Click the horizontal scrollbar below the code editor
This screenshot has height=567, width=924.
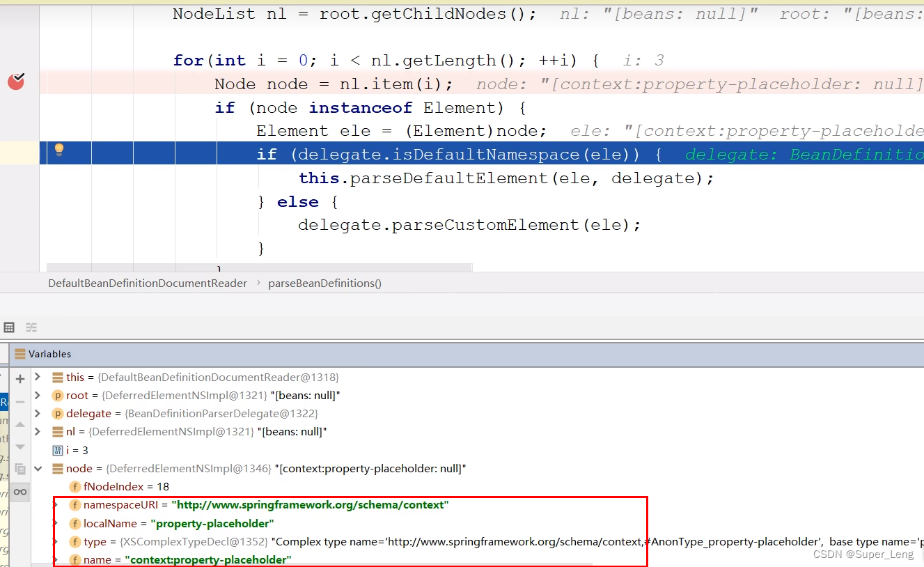260,267
